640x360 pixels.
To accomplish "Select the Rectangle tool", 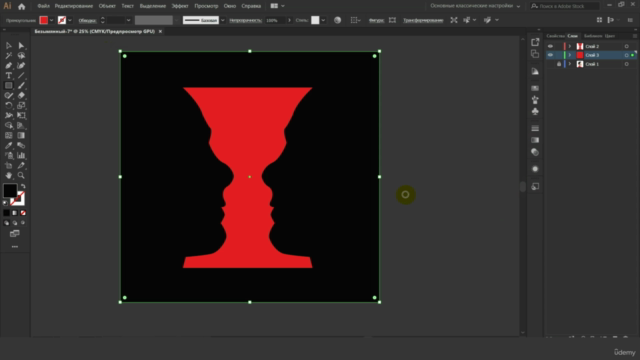I will 9,85.
